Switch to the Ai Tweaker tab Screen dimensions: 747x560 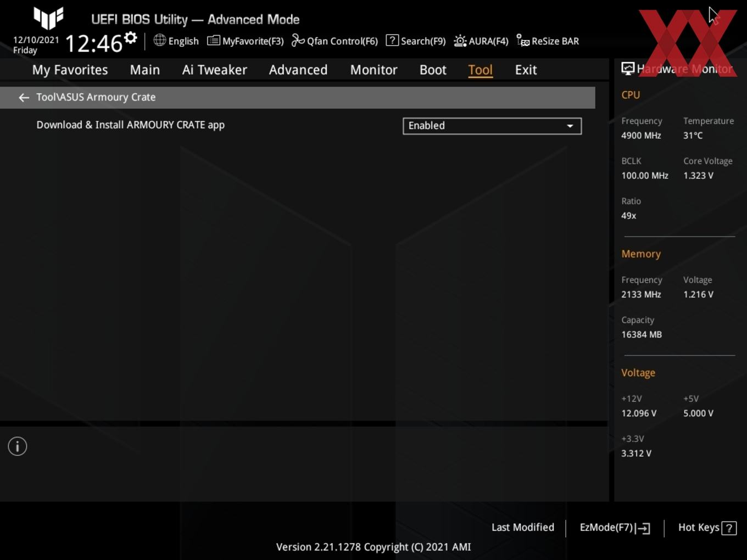(x=215, y=70)
